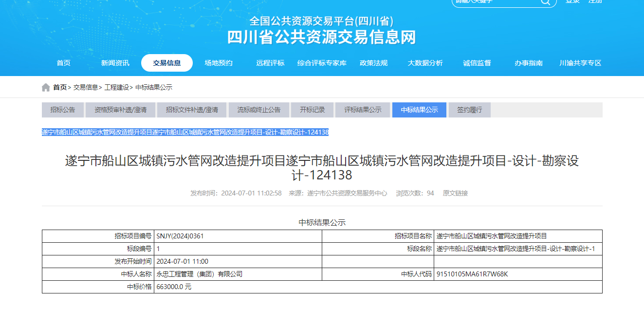This screenshot has height=311, width=644.
Task: Click the highlighted project title link
Action: pyautogui.click(x=185, y=132)
